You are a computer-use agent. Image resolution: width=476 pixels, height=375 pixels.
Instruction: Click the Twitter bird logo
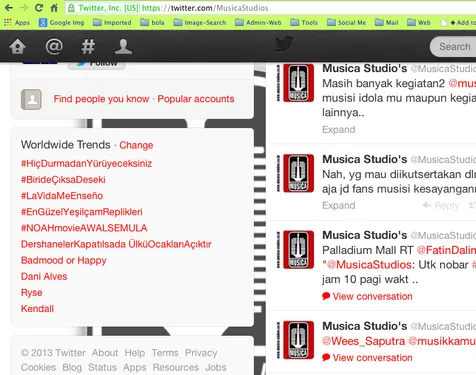[284, 44]
